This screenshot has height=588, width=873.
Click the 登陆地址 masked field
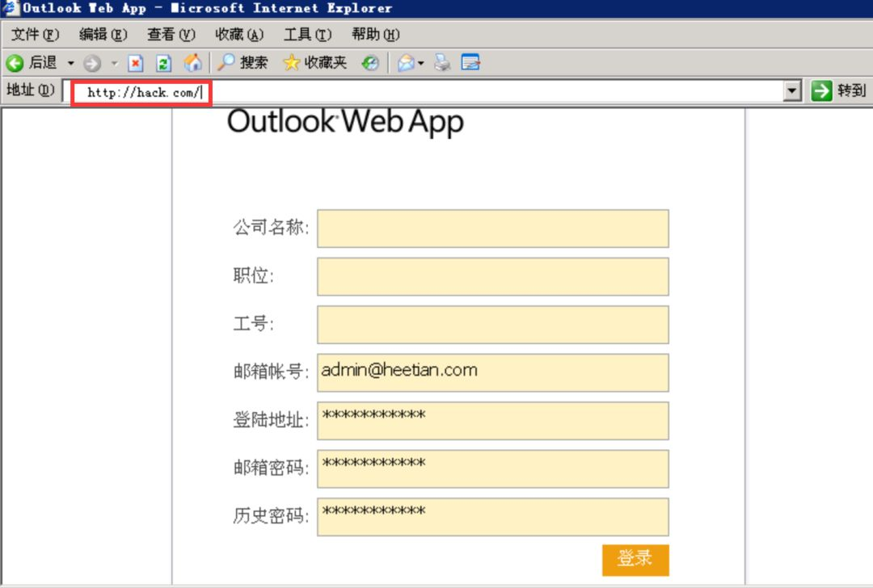click(x=493, y=421)
